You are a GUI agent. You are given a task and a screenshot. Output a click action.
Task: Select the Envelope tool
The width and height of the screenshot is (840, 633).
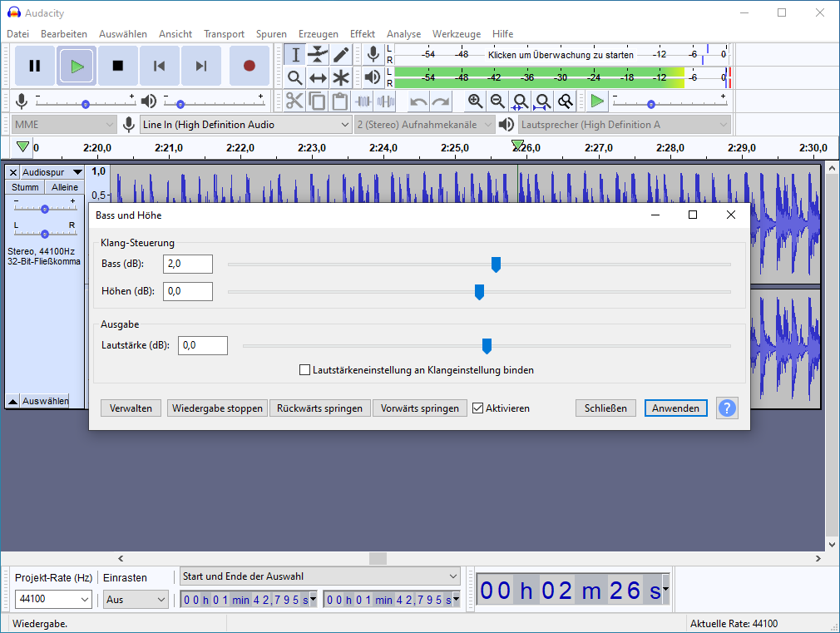[x=318, y=55]
